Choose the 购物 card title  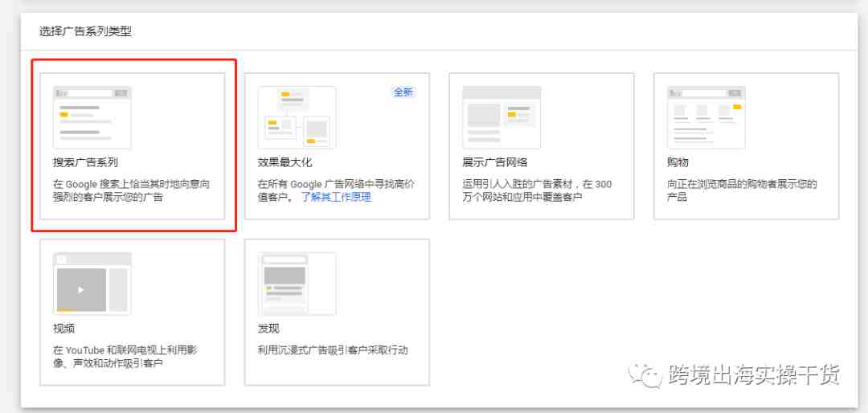coord(678,162)
